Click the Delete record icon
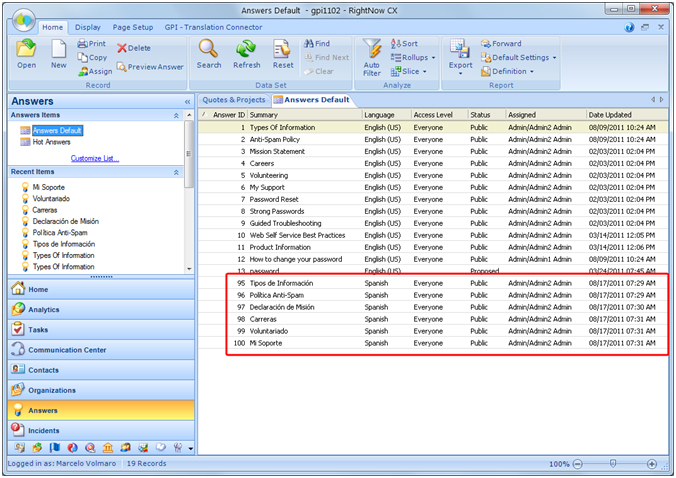The width and height of the screenshot is (676, 478). tap(134, 47)
